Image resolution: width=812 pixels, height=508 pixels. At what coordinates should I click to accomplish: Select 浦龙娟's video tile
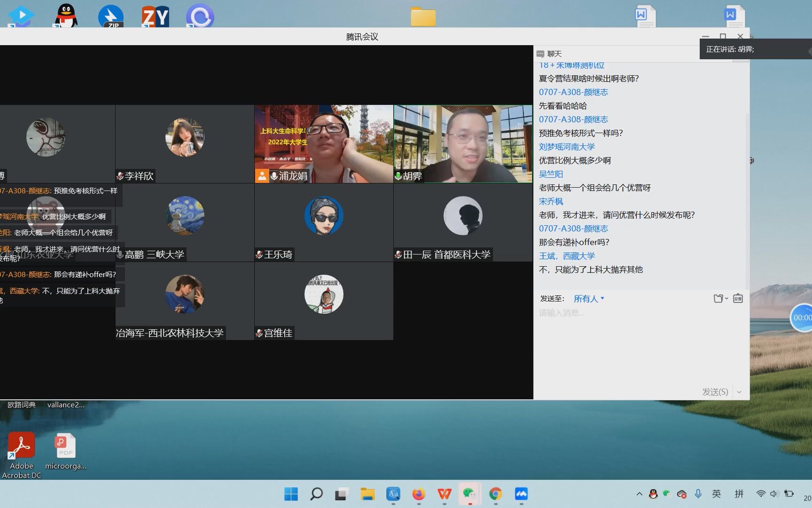point(324,143)
